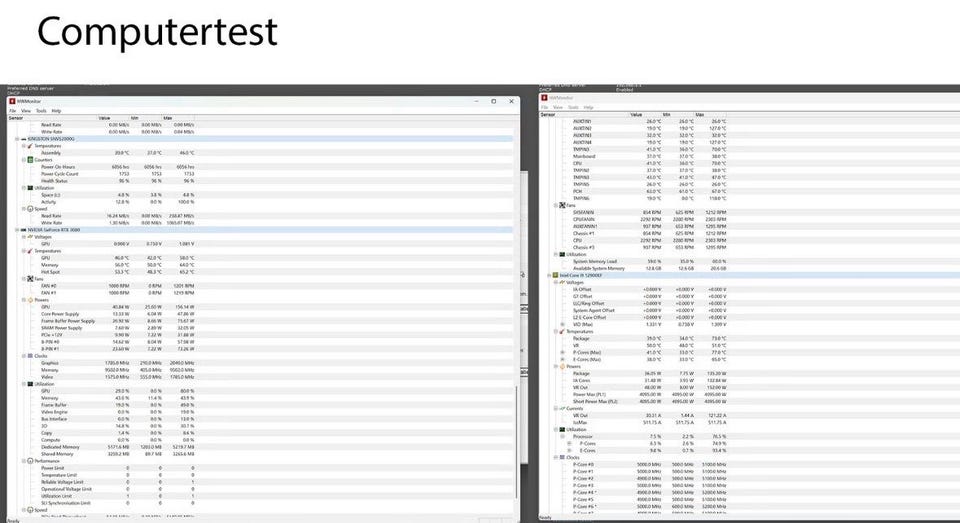This screenshot has height=523, width=960.
Task: Click the Temperatures icon under NVIDIA GeForce
Action: (30, 251)
